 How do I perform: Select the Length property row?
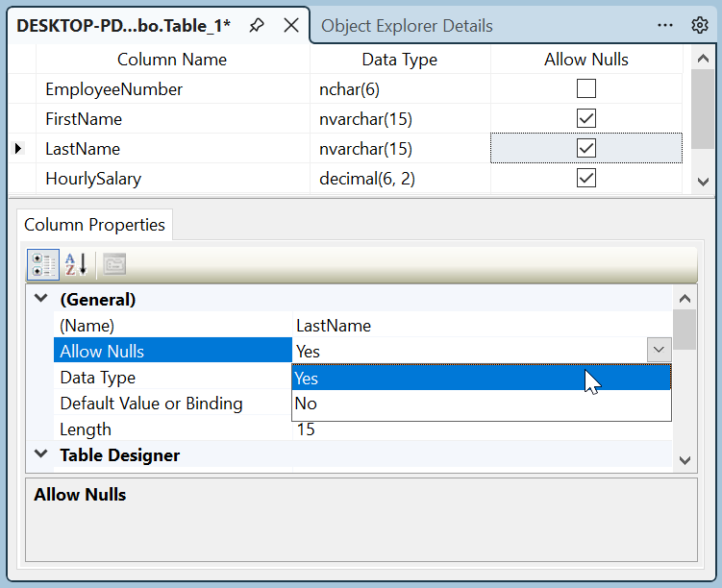point(173,429)
